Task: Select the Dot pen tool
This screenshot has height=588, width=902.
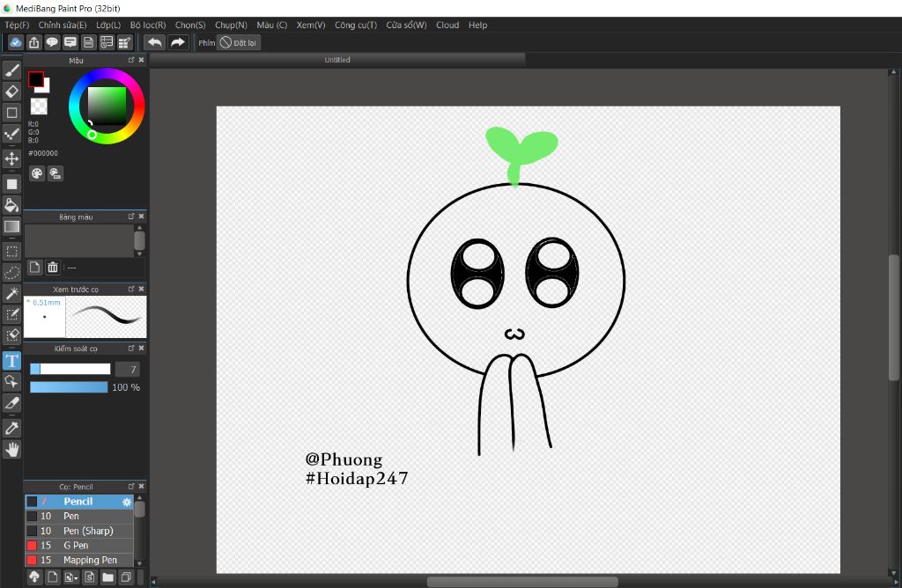Action: pyautogui.click(x=11, y=135)
